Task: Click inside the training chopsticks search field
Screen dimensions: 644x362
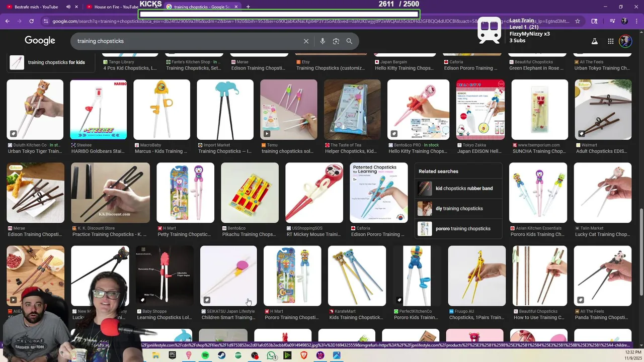Action: (x=186, y=41)
